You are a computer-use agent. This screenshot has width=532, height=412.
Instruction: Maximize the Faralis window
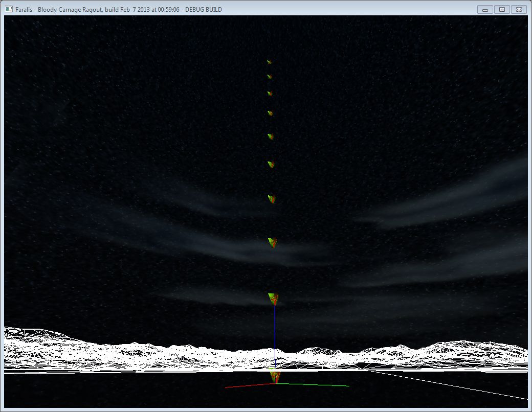click(502, 9)
